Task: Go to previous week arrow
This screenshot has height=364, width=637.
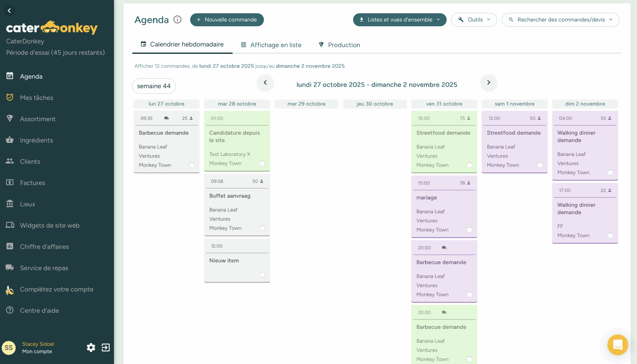Action: pos(265,82)
